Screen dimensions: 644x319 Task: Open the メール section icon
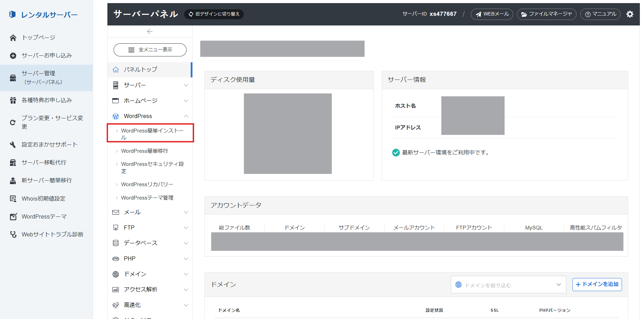coord(115,212)
